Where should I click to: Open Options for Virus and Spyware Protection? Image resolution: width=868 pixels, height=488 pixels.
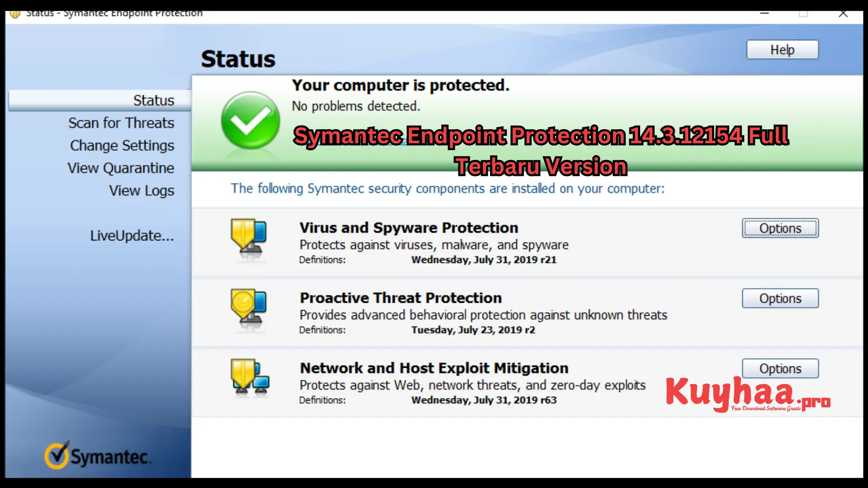tap(780, 228)
